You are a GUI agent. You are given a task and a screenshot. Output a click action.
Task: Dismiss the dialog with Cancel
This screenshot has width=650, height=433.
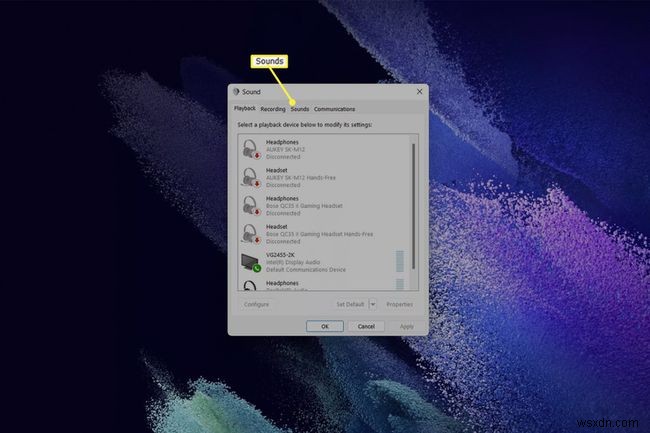pos(366,327)
